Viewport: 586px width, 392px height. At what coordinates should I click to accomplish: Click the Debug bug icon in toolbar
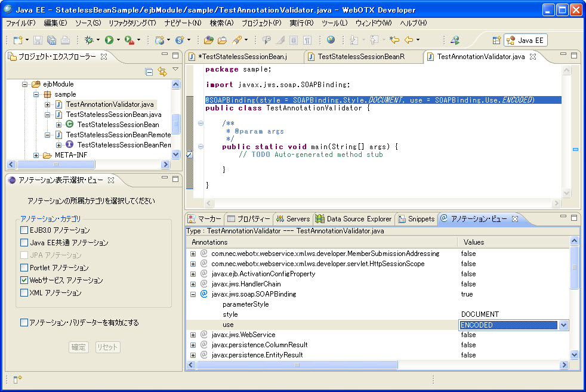tap(89, 40)
